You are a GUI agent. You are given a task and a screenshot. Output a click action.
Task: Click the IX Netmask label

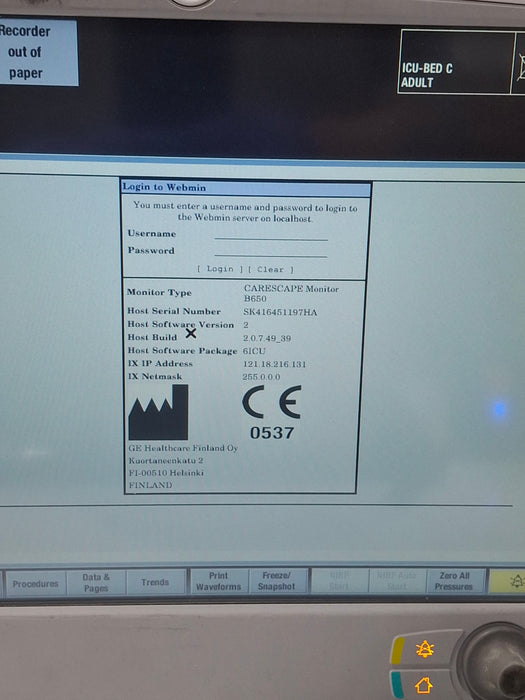pyautogui.click(x=155, y=377)
